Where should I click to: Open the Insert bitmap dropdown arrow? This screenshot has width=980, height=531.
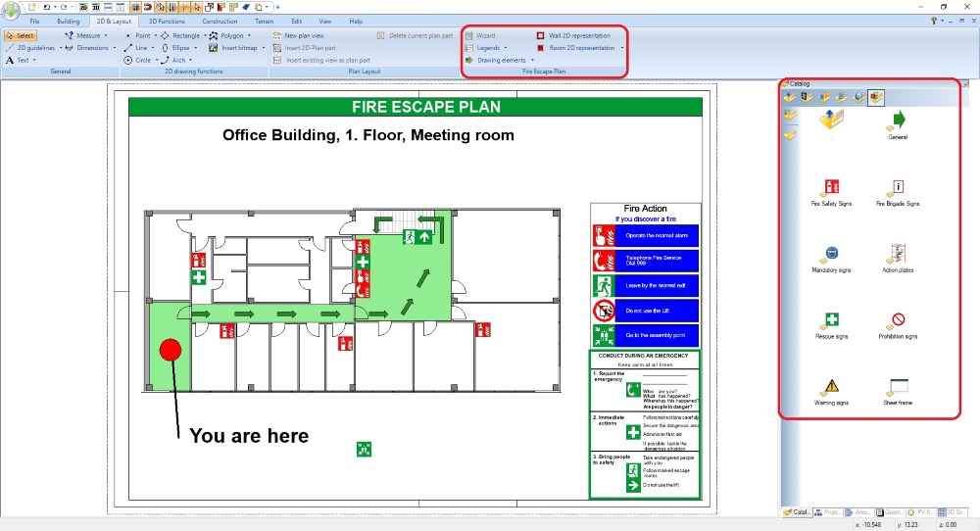(x=263, y=48)
